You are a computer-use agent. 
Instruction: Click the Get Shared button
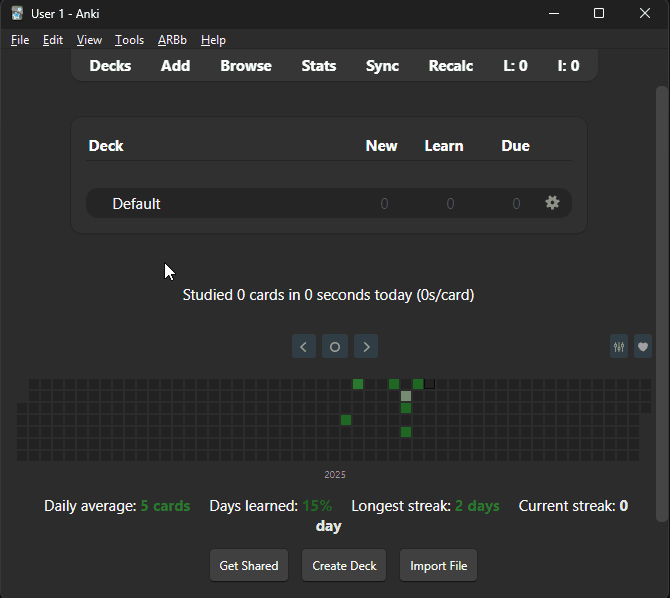249,566
